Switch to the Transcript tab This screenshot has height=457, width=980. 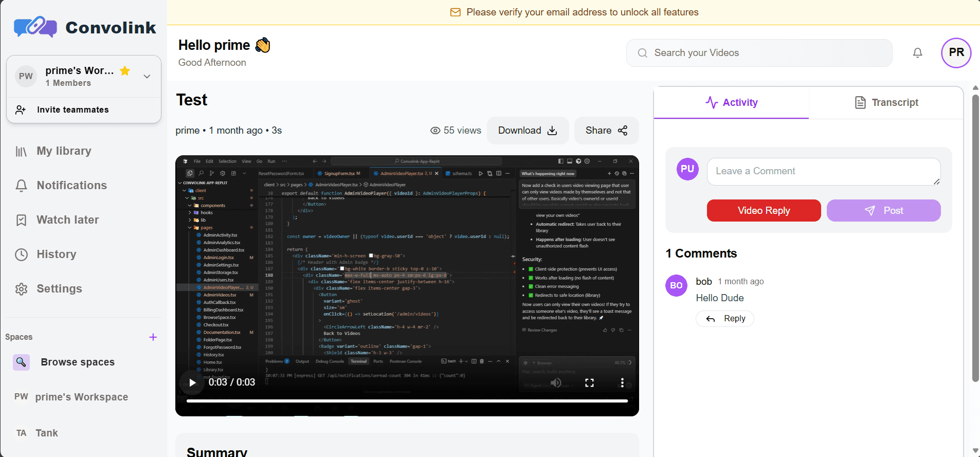point(886,103)
